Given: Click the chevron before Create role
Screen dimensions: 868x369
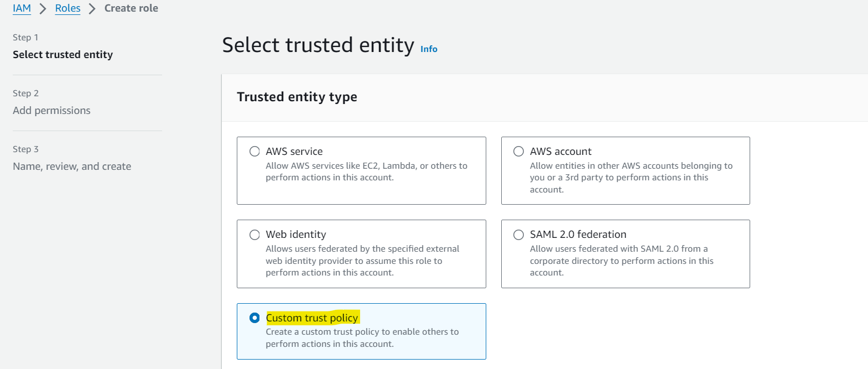Looking at the screenshot, I should pos(92,9).
